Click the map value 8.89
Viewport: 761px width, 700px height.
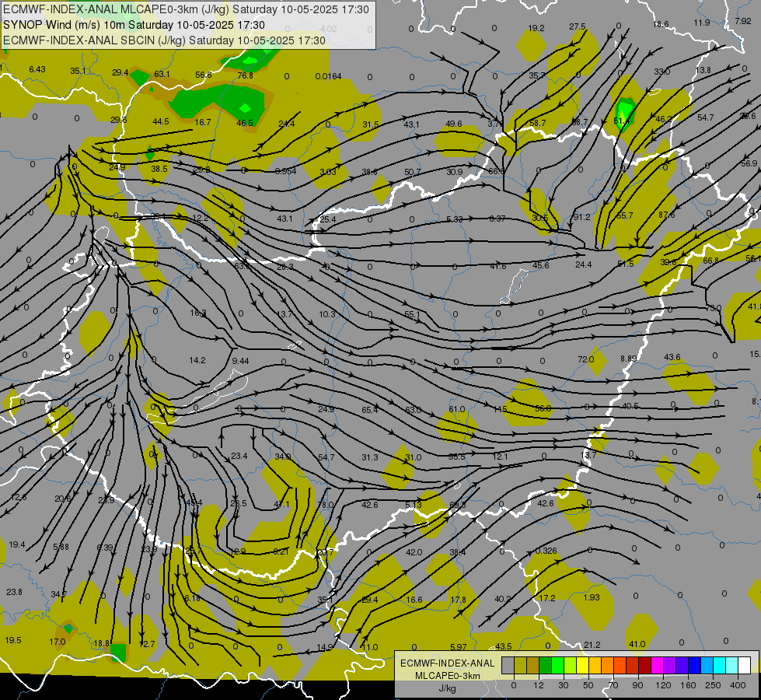pyautogui.click(x=629, y=358)
